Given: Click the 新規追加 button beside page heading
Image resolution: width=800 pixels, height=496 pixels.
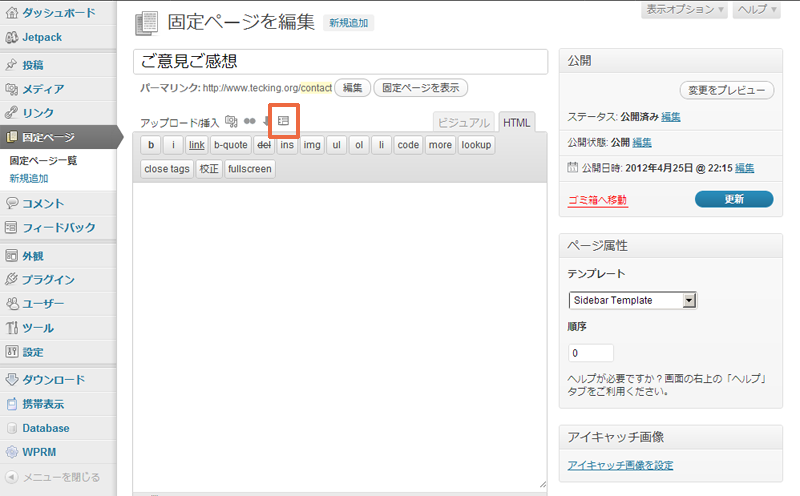Looking at the screenshot, I should click(x=348, y=23).
